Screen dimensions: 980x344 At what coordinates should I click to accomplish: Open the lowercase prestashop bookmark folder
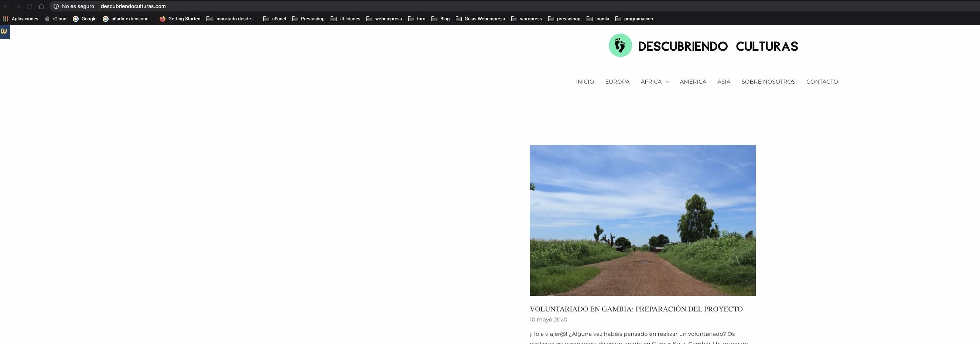pyautogui.click(x=564, y=18)
